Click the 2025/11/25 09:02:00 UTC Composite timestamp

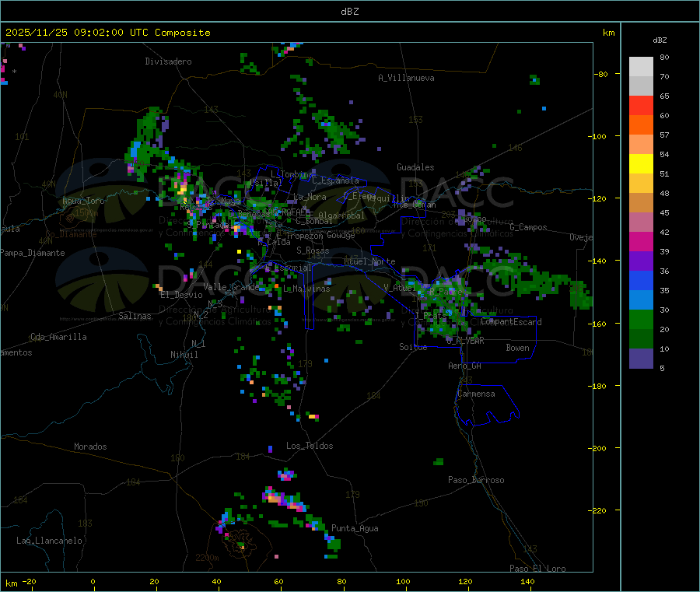(108, 33)
